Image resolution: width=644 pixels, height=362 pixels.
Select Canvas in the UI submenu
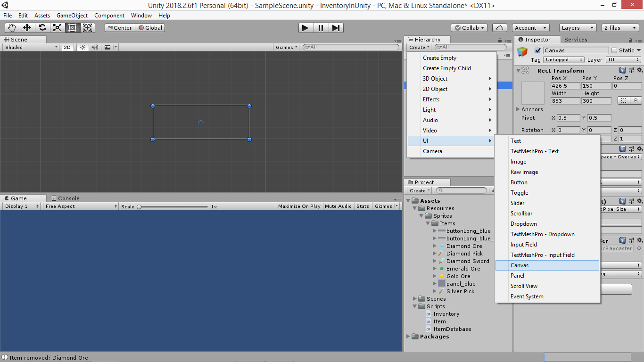547,265
